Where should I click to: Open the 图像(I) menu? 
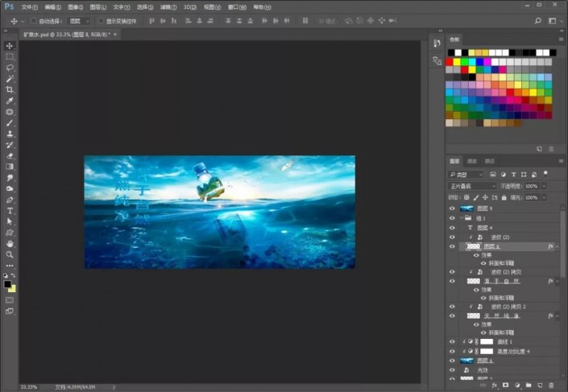(76, 7)
